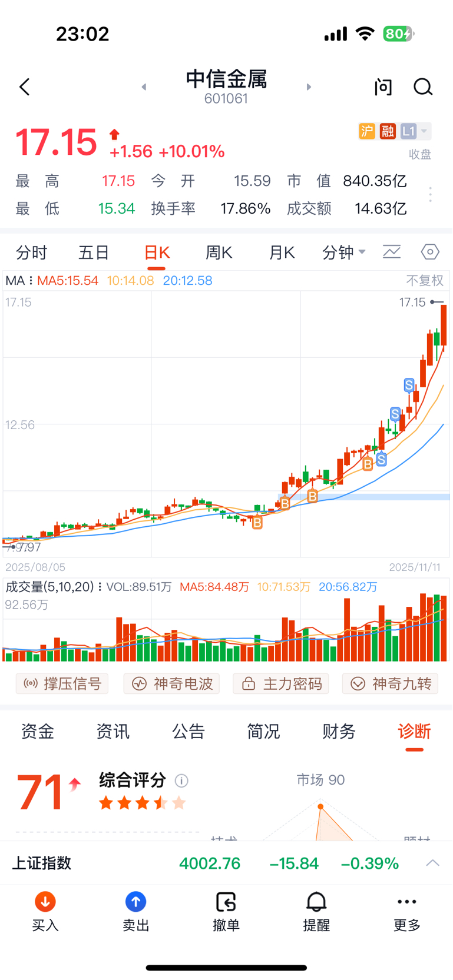Switch to the 资讯 tab
The height and width of the screenshot is (980, 453).
[113, 732]
